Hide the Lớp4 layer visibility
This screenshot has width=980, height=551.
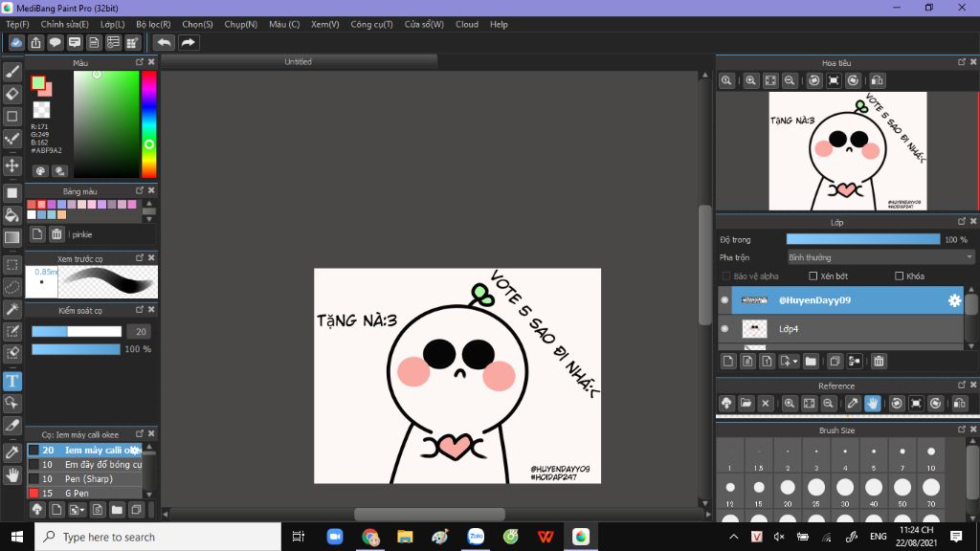[x=724, y=329]
